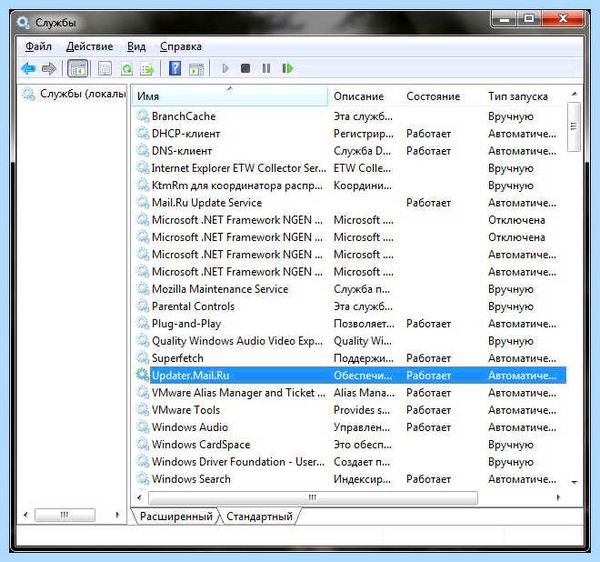This screenshot has height=562, width=600.
Task: Click the gear icon beside BranchCache
Action: pyautogui.click(x=143, y=116)
